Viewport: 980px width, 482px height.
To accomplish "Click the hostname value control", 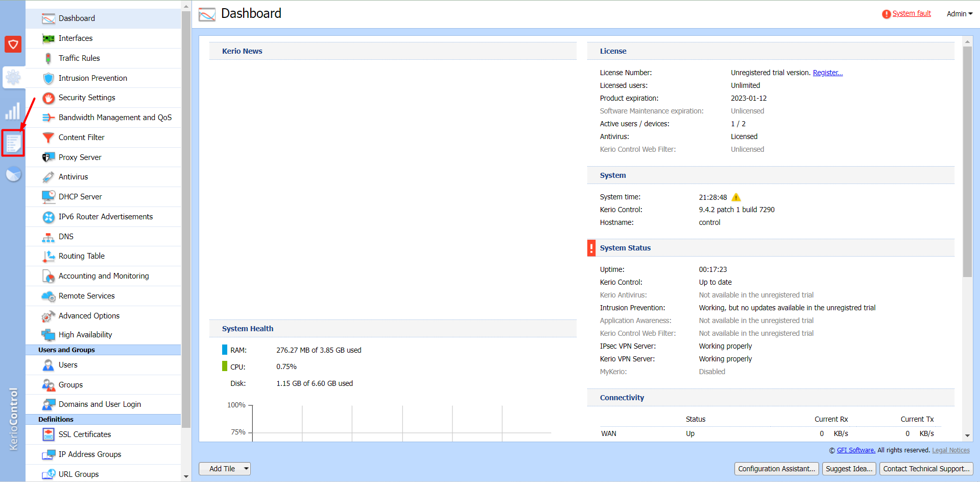I will [x=709, y=222].
